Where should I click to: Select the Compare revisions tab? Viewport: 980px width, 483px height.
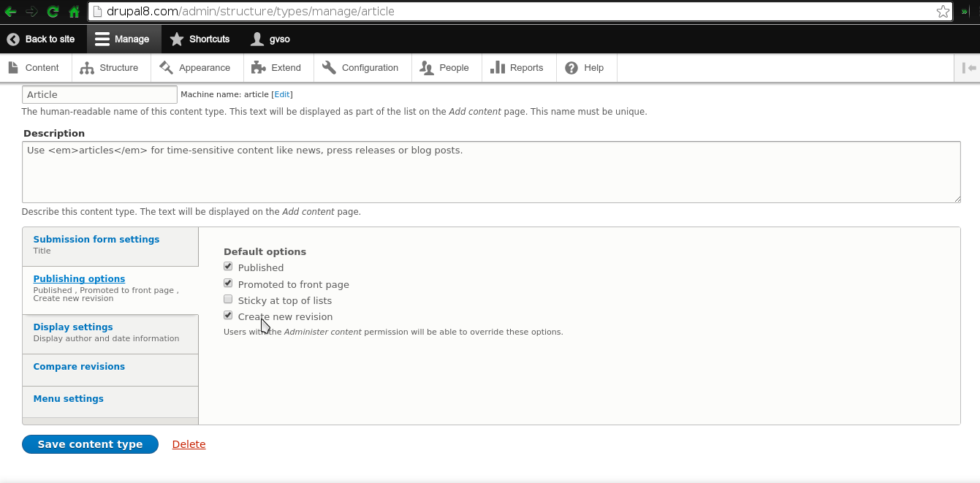coord(79,367)
